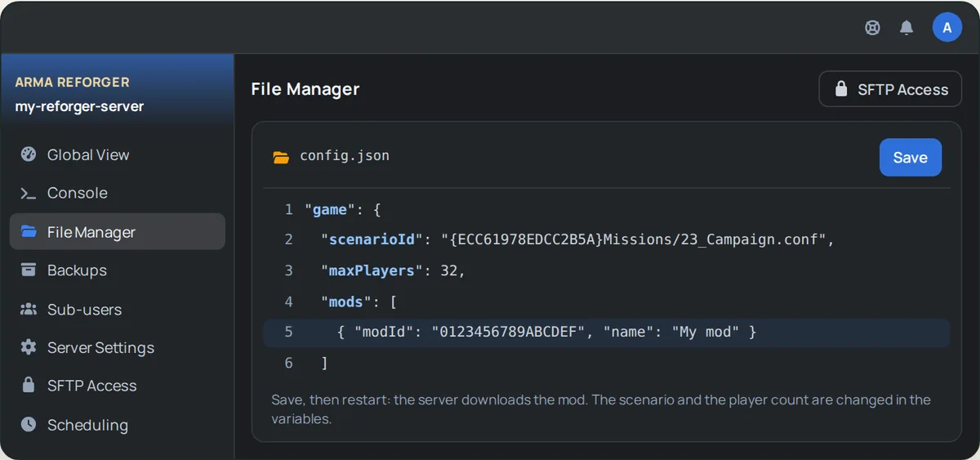Click the "0123456789ABCDEF" mod ID value

coord(510,333)
